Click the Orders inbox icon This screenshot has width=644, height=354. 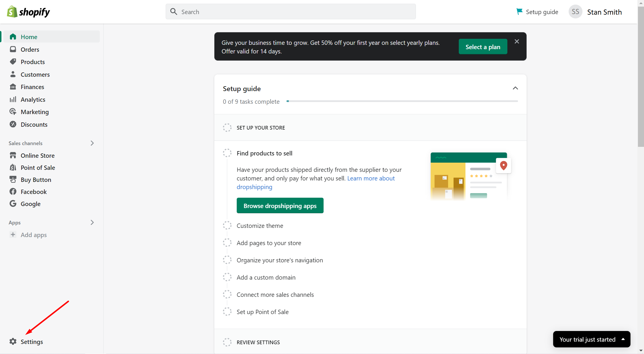coord(13,49)
